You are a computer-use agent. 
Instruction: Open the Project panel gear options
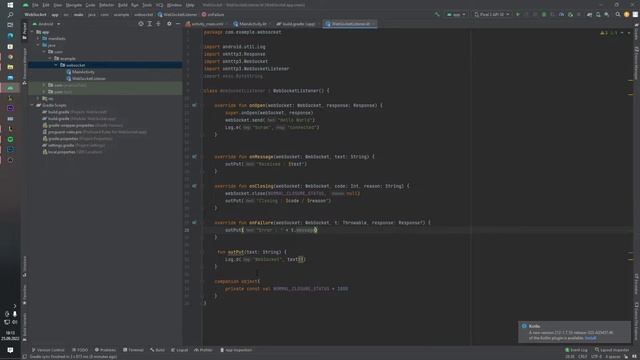pos(169,24)
